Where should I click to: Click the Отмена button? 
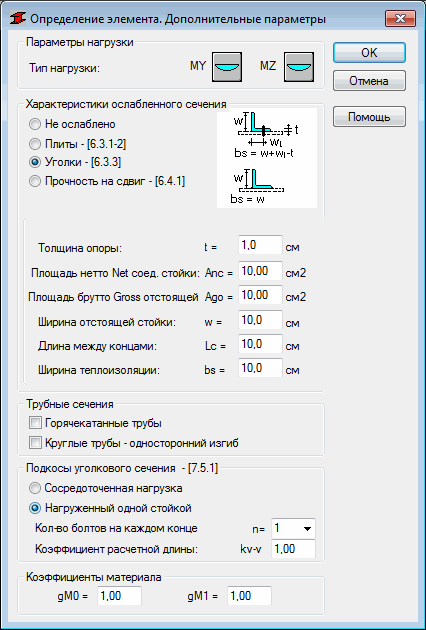pyautogui.click(x=369, y=81)
